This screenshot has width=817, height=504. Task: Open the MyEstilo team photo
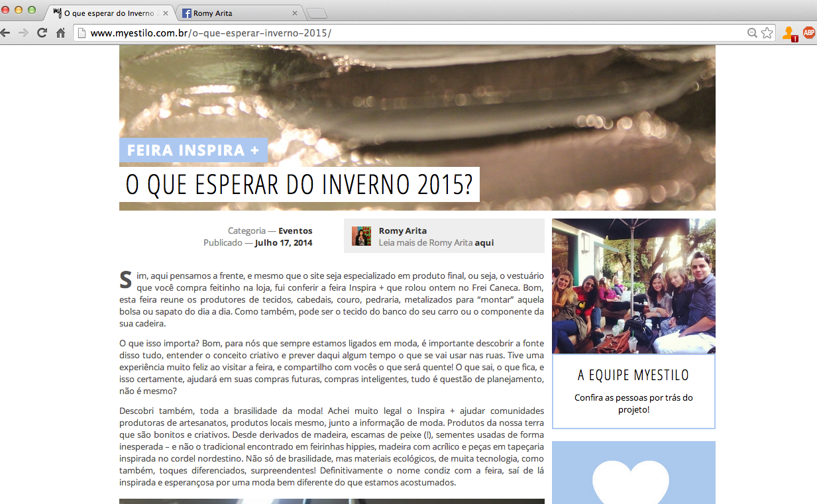click(x=633, y=286)
